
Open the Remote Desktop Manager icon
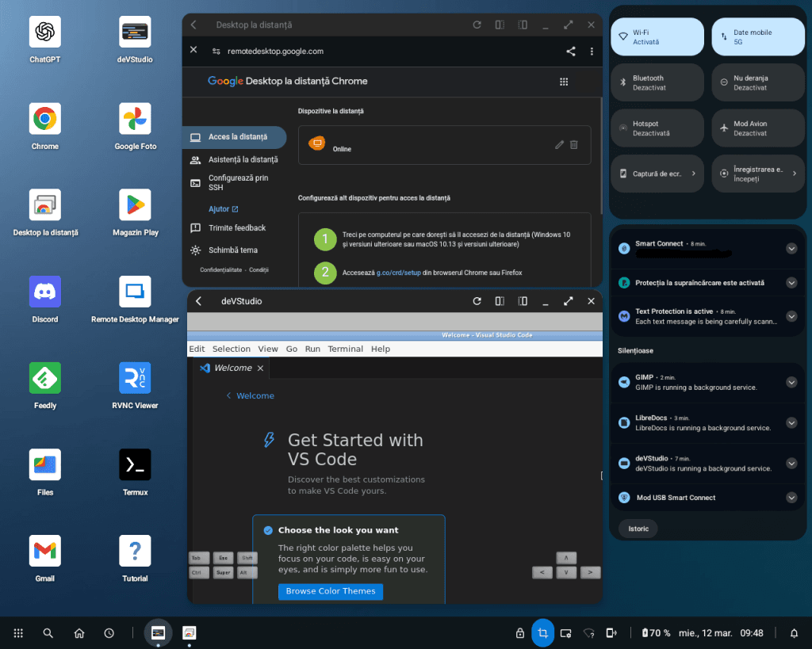(x=135, y=292)
